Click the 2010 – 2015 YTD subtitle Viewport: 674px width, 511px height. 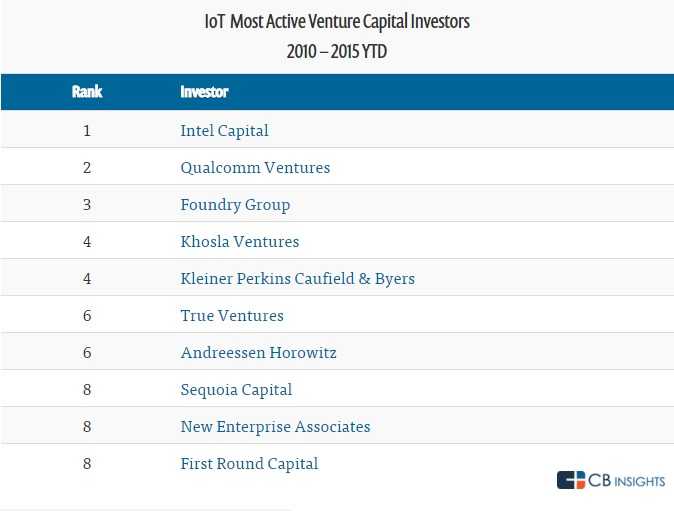(x=336, y=52)
